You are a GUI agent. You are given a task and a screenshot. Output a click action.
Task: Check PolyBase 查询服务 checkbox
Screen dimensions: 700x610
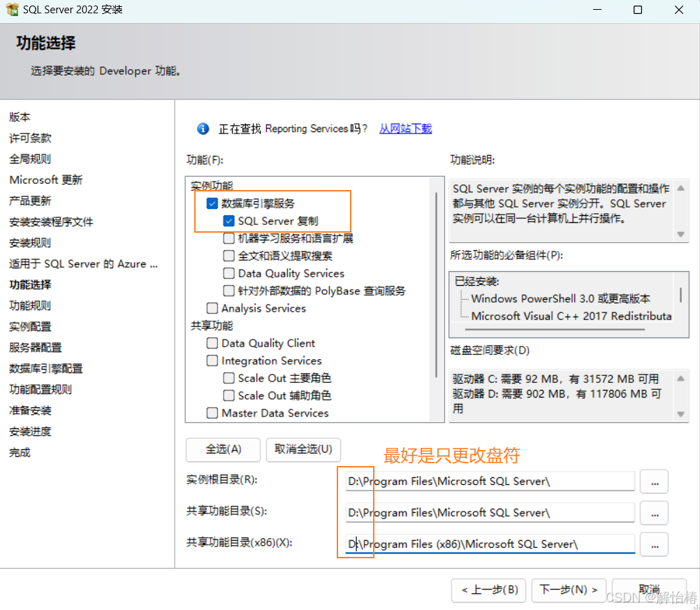pos(228,291)
